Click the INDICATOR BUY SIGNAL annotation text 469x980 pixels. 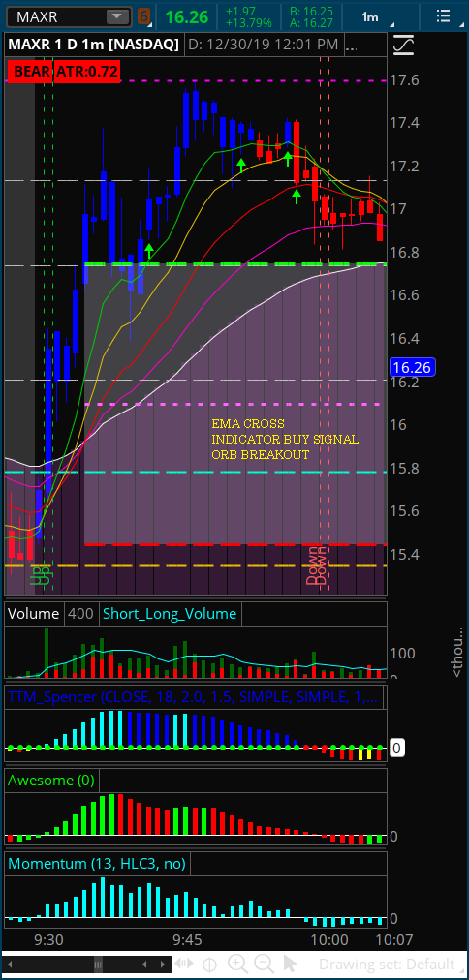[x=285, y=440]
